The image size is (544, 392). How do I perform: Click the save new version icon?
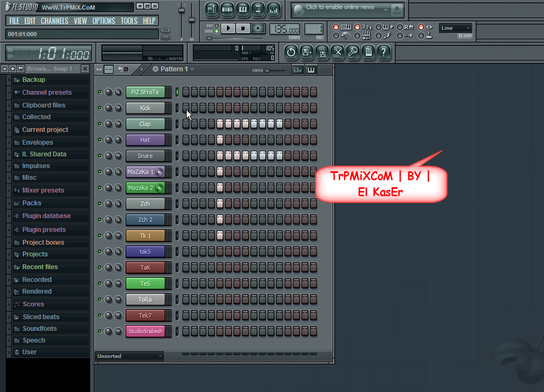coord(307,52)
